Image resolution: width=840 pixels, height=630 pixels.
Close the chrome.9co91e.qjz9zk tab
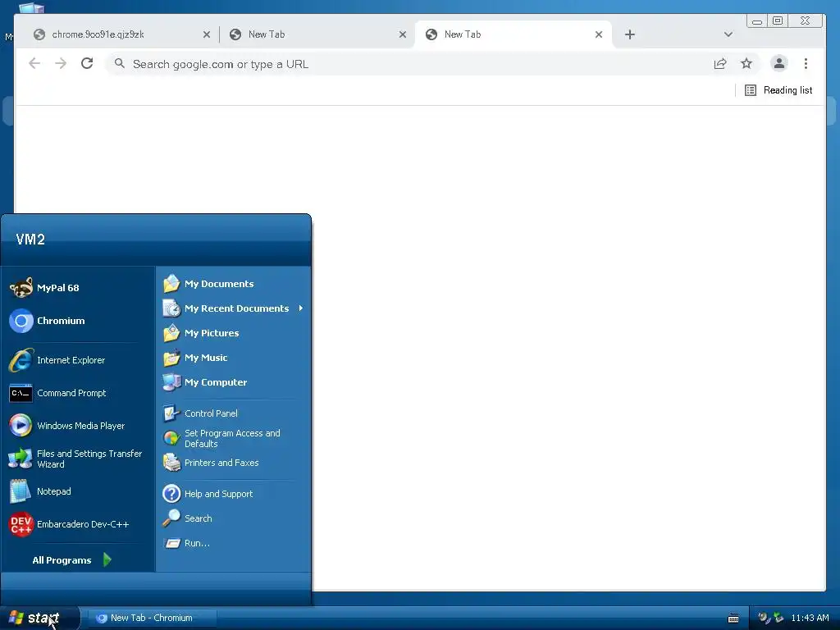(x=206, y=34)
